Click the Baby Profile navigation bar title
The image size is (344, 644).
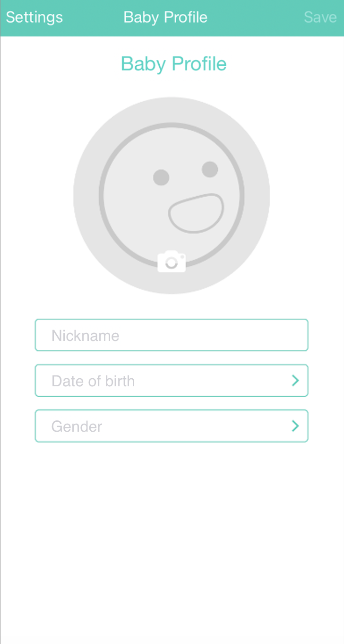point(165,17)
